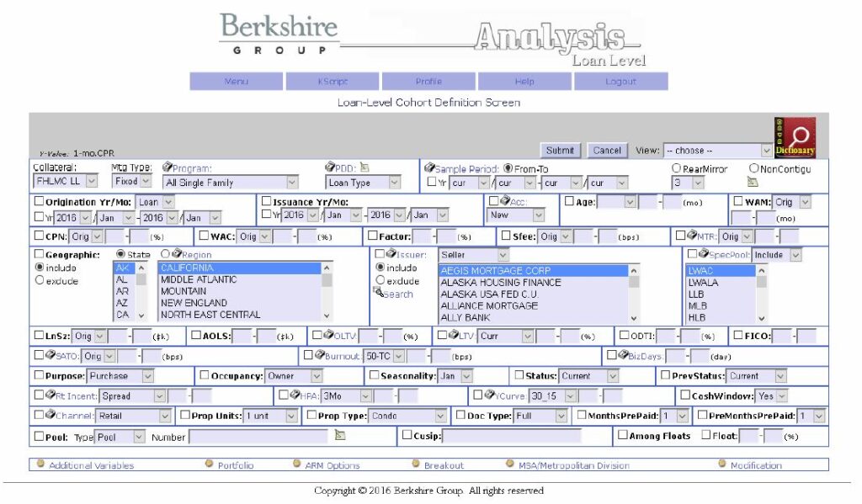The width and height of the screenshot is (862, 504).
Task: Click the help icon beside Program
Action: 168,167
